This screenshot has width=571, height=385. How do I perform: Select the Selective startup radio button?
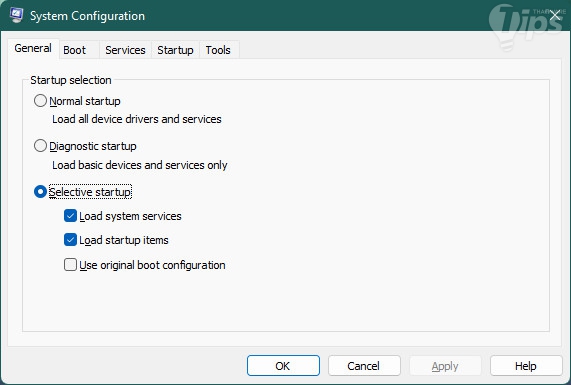[40, 192]
